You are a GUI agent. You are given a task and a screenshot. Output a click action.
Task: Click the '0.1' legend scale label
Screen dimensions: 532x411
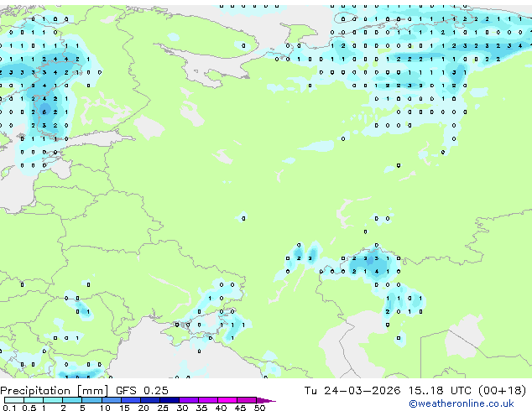pyautogui.click(x=9, y=408)
